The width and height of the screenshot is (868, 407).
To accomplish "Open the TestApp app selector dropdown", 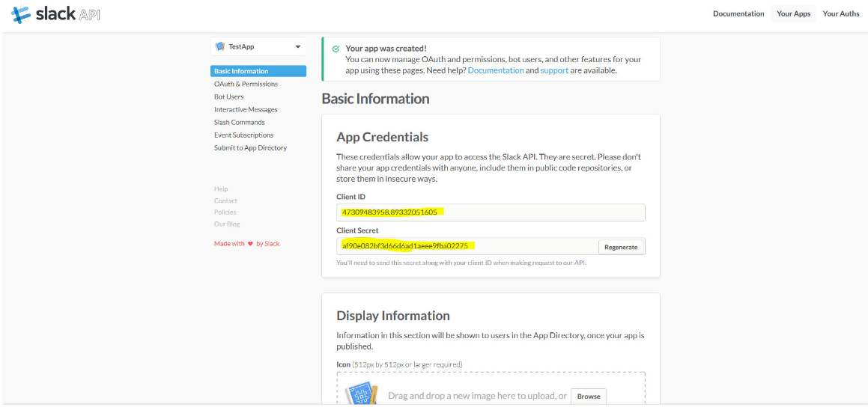I will pyautogui.click(x=258, y=47).
